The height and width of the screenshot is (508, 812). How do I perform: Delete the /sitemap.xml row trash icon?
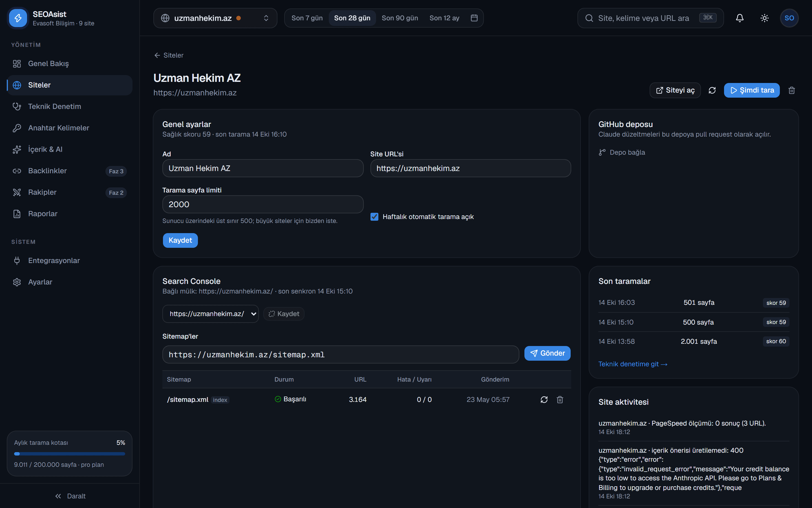560,399
